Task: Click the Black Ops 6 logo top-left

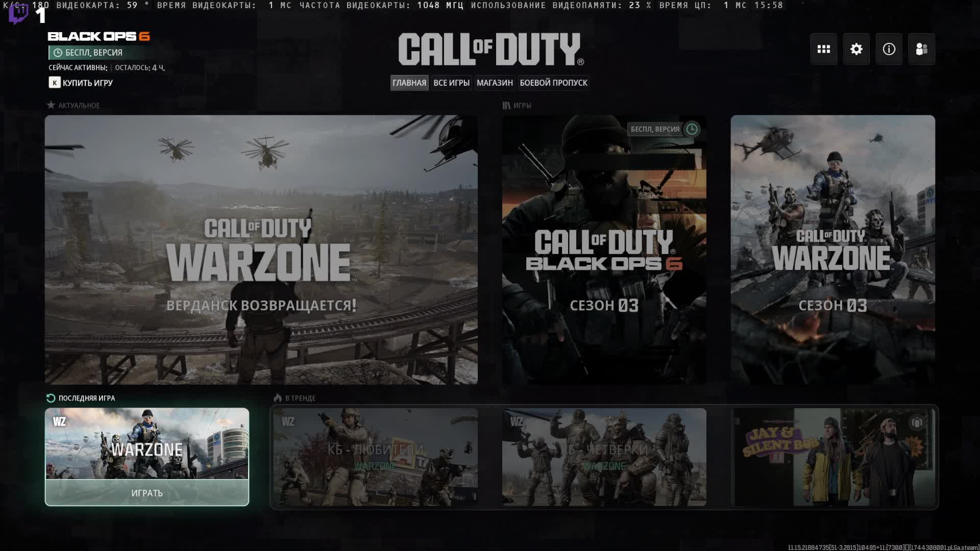Action: click(99, 36)
